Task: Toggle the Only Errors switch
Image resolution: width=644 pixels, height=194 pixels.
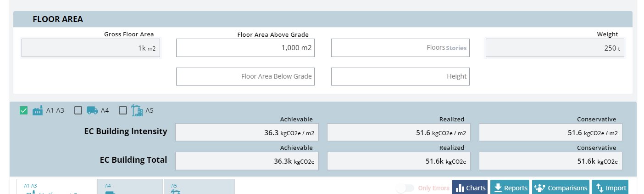Action: click(x=405, y=188)
